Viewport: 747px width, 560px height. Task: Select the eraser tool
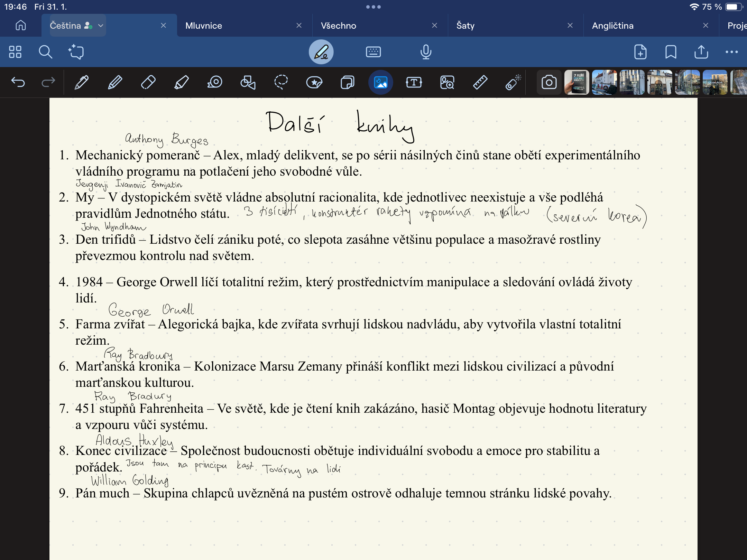(148, 82)
